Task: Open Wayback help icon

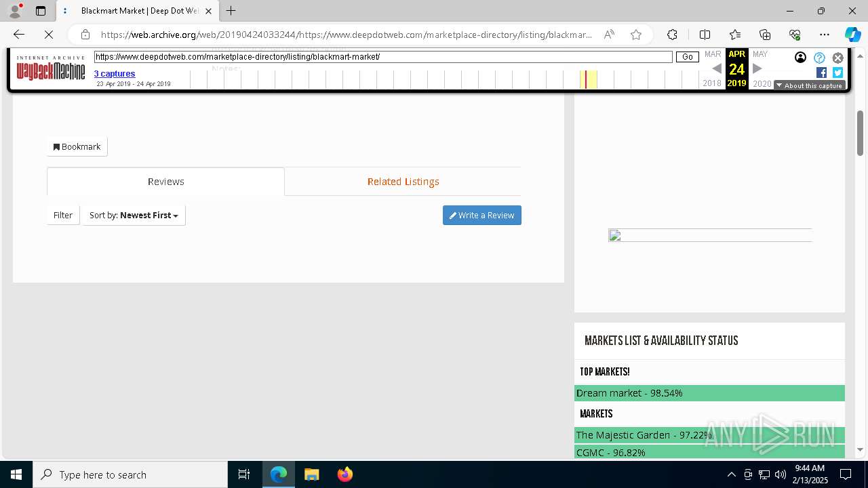Action: (x=819, y=58)
